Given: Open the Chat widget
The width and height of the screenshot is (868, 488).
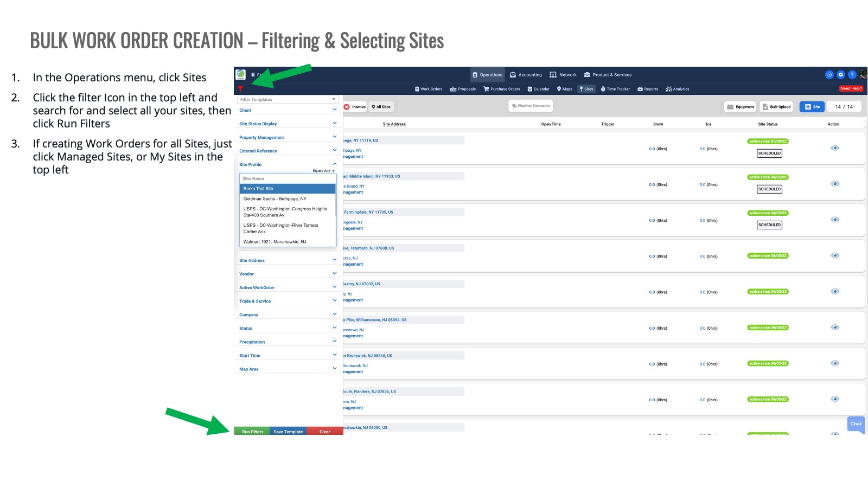Looking at the screenshot, I should 856,424.
